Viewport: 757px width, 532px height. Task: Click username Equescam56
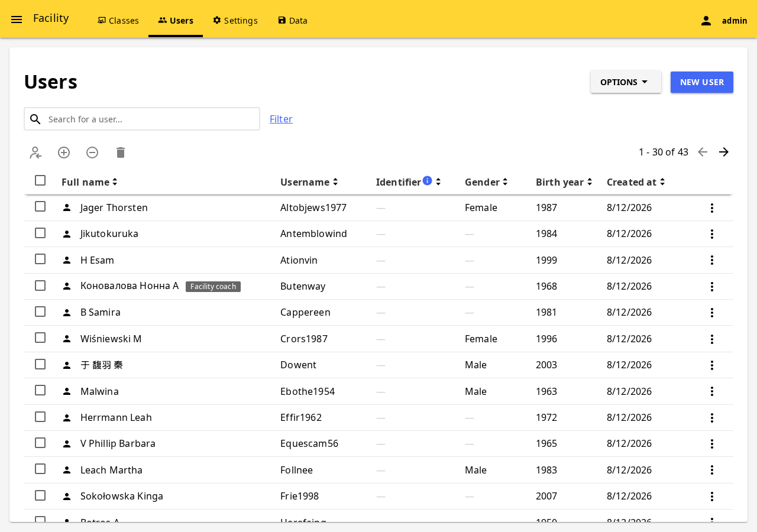[x=309, y=443]
